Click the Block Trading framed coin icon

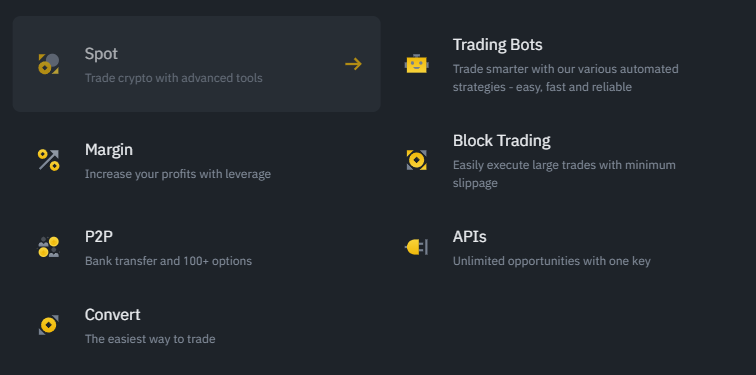pyautogui.click(x=417, y=160)
